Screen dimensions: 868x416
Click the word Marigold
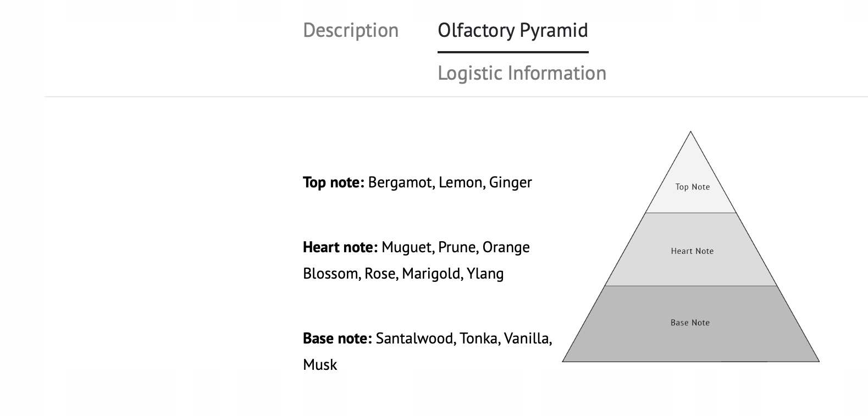[x=432, y=274]
